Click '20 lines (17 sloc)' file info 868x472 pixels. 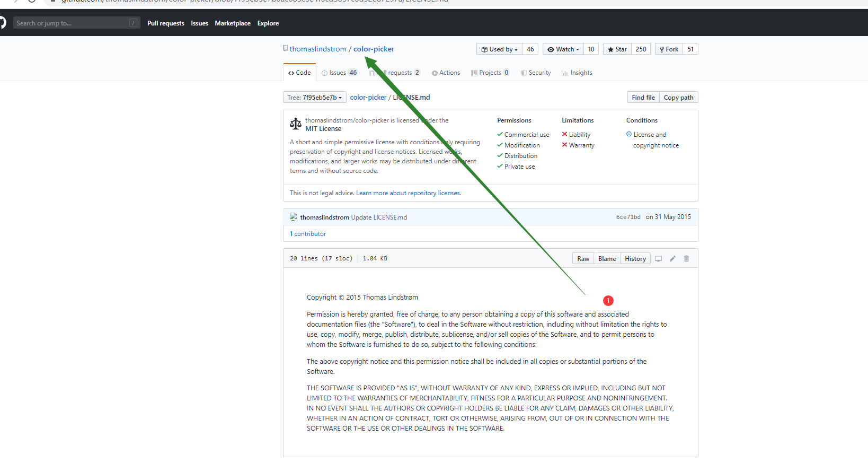click(321, 259)
